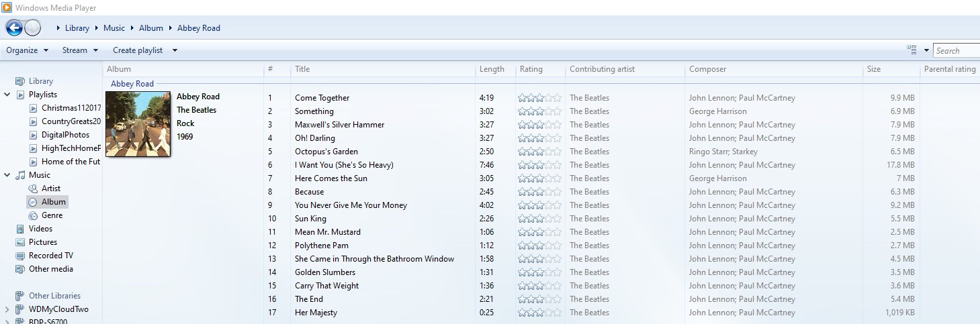Screen dimensions: 980x324
Task: Click the Artist icon in the sidebar
Action: tap(34, 188)
